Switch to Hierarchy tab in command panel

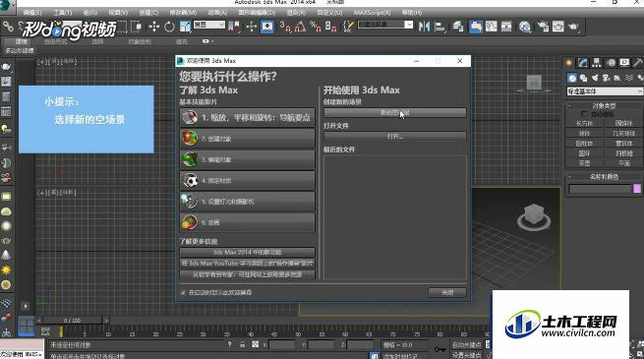(597, 63)
